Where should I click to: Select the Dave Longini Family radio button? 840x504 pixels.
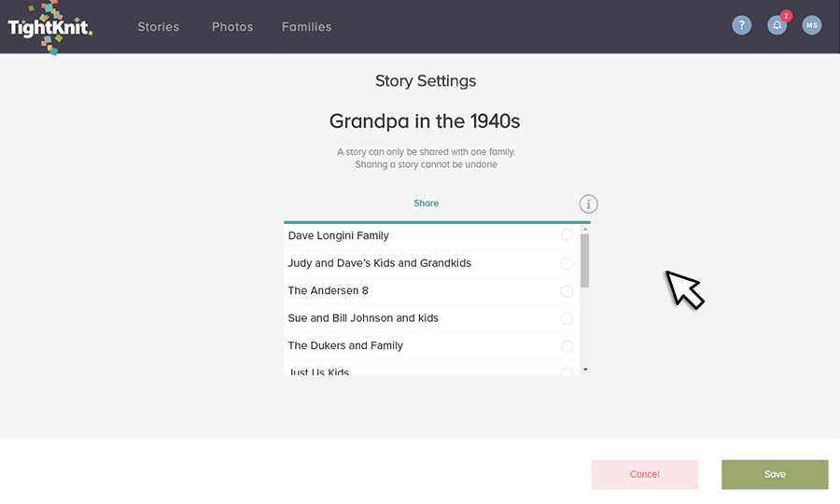click(567, 235)
